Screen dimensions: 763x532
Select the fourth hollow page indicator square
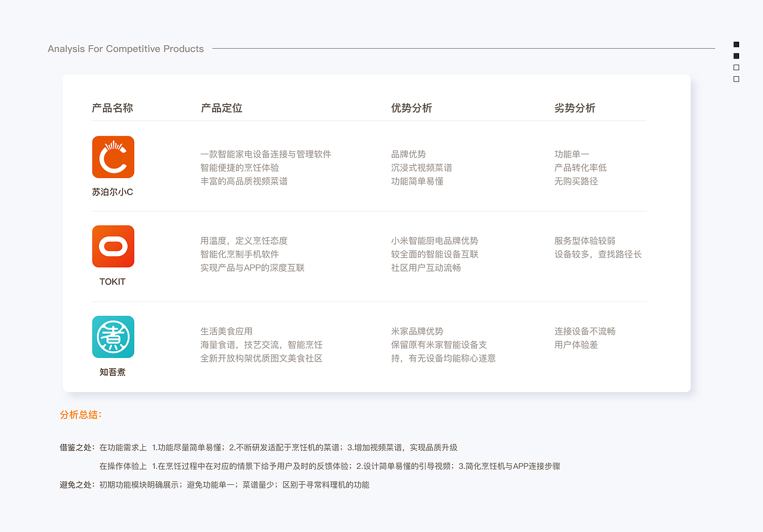click(x=736, y=79)
